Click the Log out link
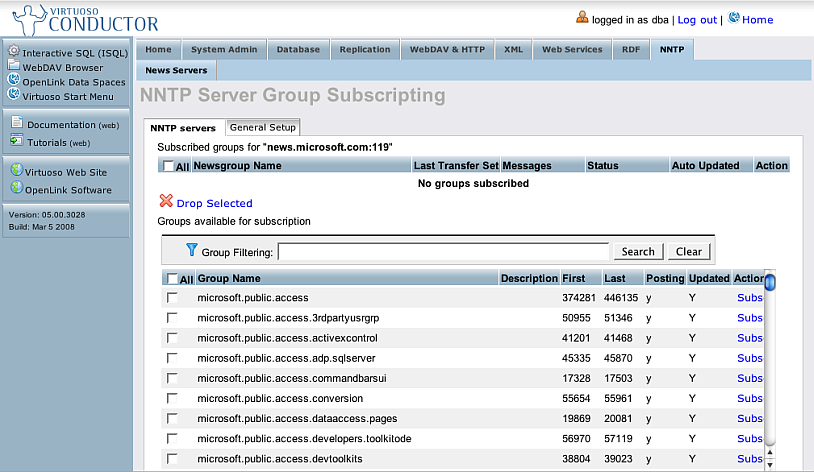This screenshot has width=814, height=472. (697, 20)
